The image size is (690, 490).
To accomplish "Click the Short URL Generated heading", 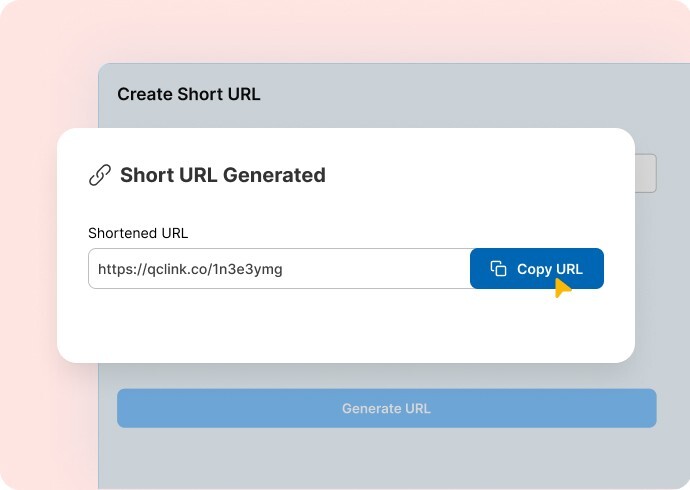I will pos(222,176).
